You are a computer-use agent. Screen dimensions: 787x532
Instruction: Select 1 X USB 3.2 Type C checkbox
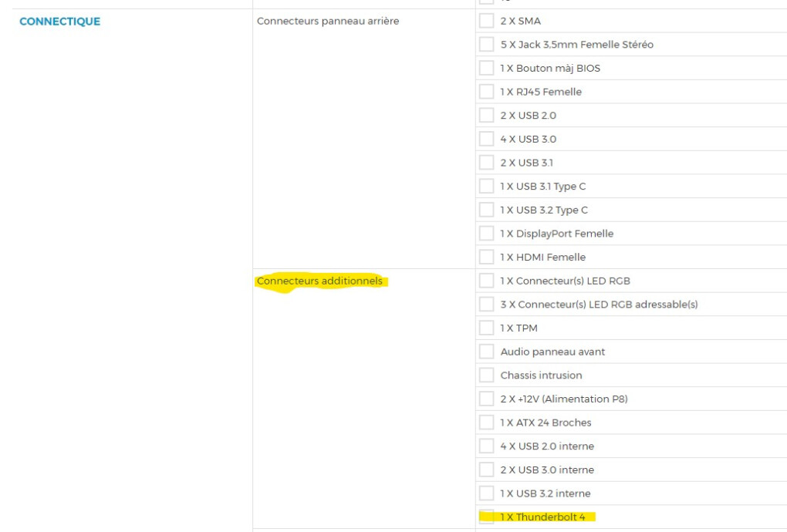click(486, 210)
